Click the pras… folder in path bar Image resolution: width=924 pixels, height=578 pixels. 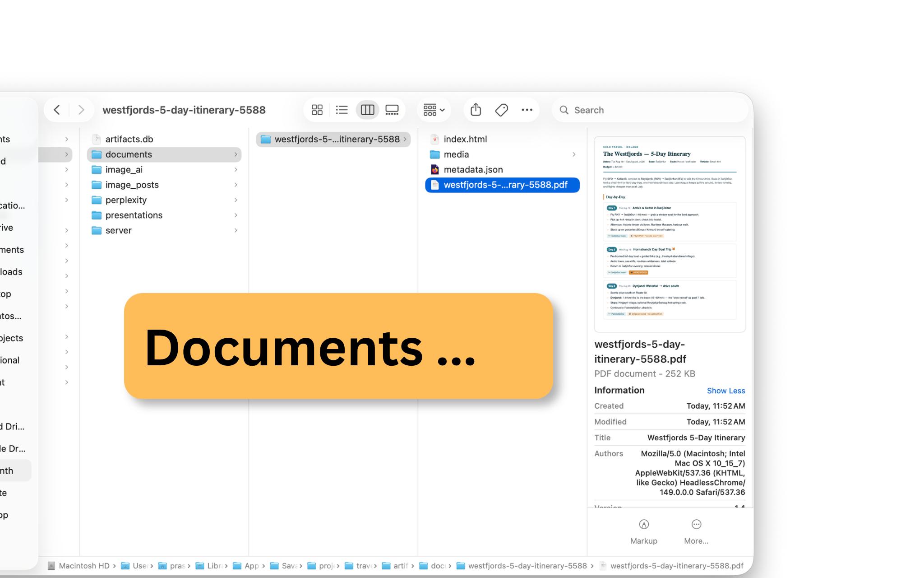[x=172, y=566]
